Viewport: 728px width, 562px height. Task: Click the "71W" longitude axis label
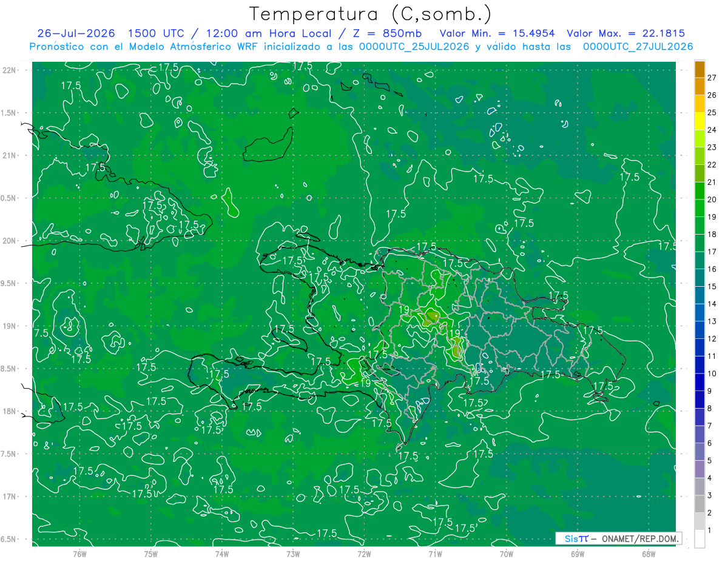pos(435,554)
